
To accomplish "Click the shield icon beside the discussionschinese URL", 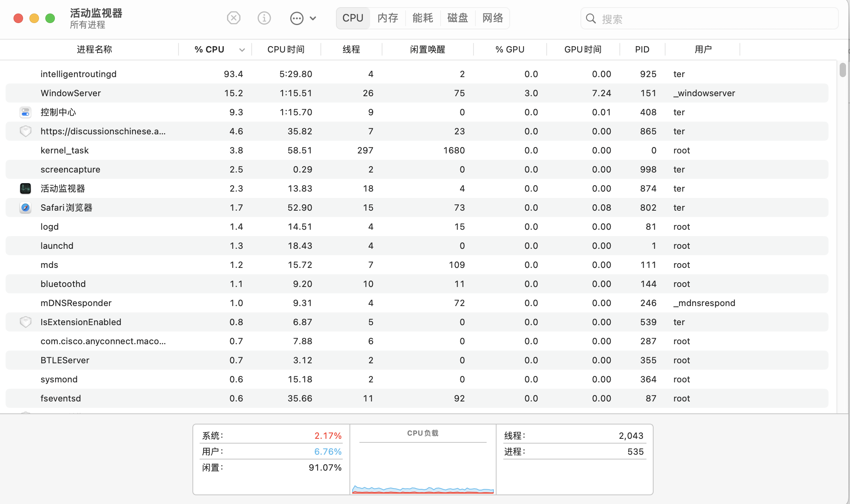I will (x=25, y=131).
